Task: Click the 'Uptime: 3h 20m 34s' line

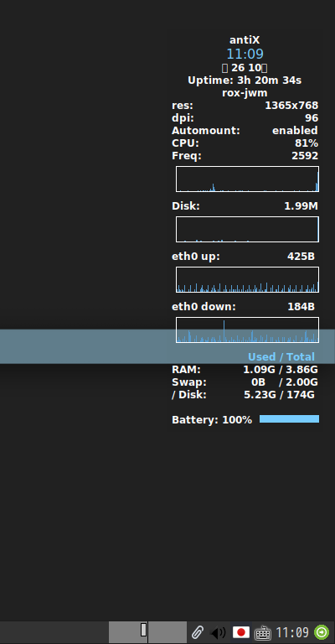Action: click(245, 80)
